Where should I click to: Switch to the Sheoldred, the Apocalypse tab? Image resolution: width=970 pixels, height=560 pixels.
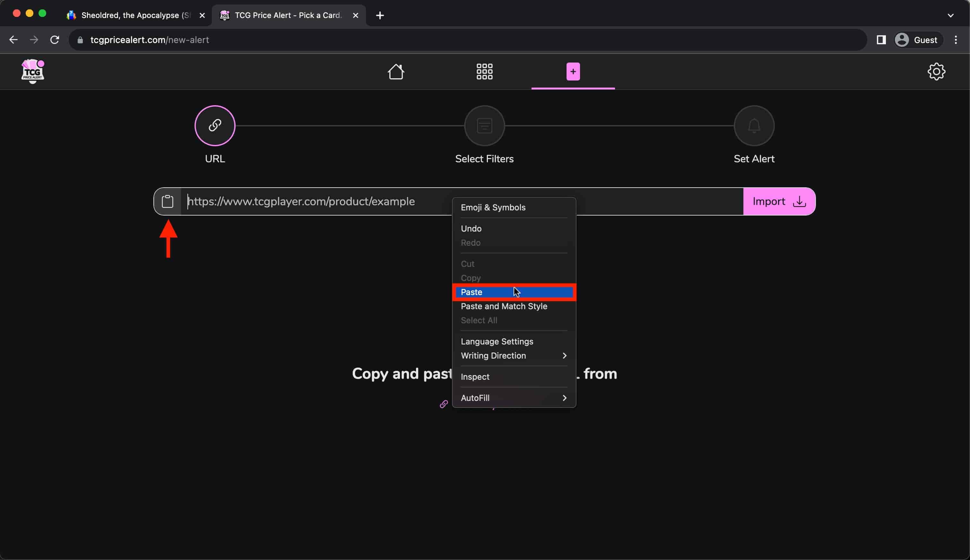pos(135,15)
